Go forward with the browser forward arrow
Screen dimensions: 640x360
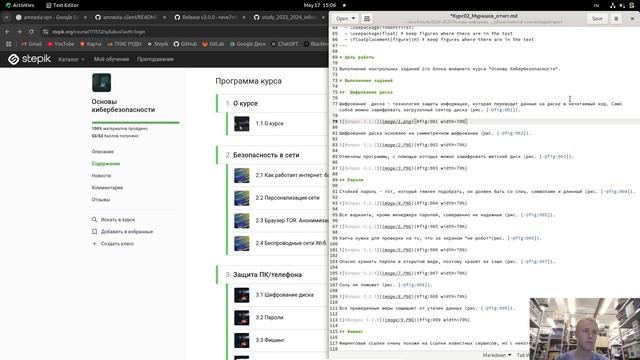coord(19,31)
